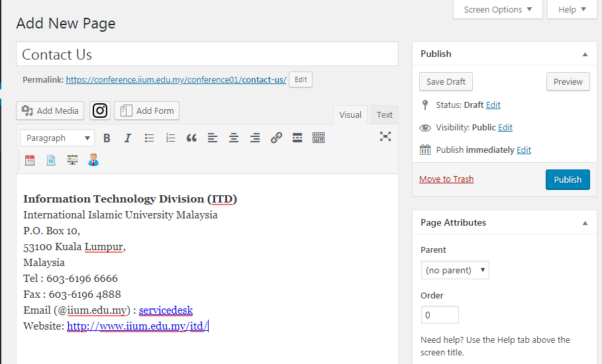Align text right

255,138
